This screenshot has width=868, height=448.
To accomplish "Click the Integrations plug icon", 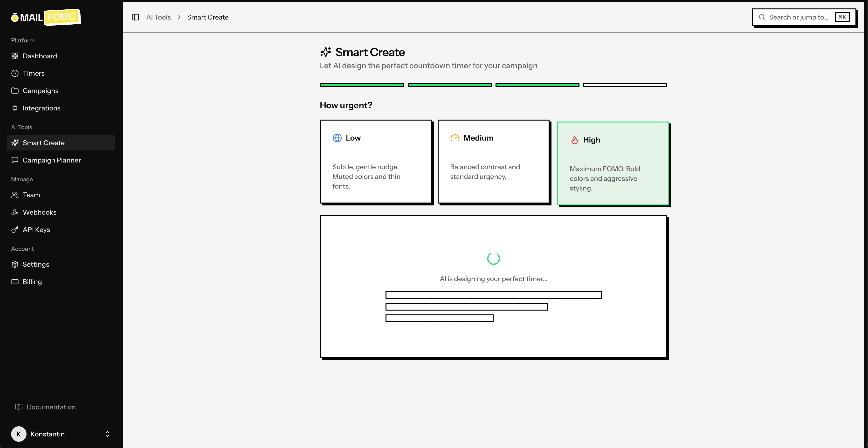I will point(15,108).
